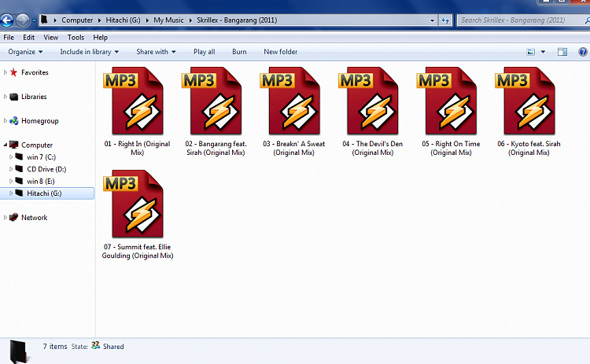This screenshot has height=364, width=590.
Task: Select the 07 - Summit feat. Ellie Goulding MP3 icon
Action: (134, 204)
